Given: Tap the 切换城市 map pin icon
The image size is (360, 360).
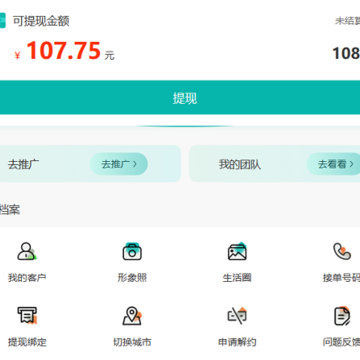Looking at the screenshot, I should 132,316.
